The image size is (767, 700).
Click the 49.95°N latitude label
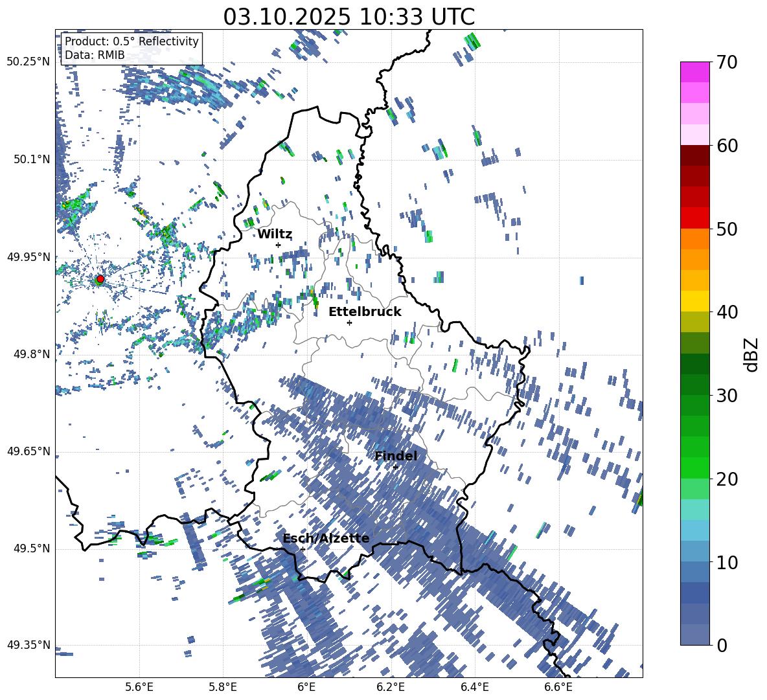29,256
